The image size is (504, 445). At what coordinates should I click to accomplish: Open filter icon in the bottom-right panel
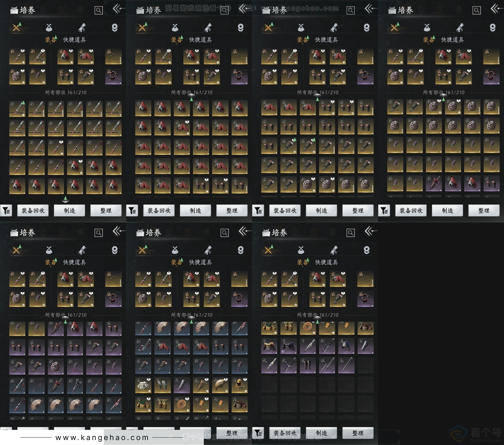[x=258, y=433]
